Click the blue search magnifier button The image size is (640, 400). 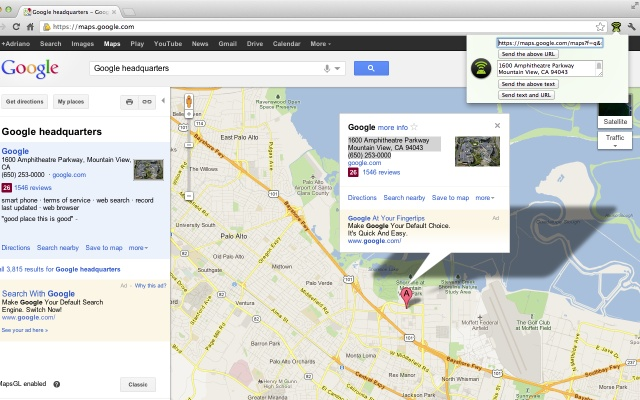(x=371, y=68)
